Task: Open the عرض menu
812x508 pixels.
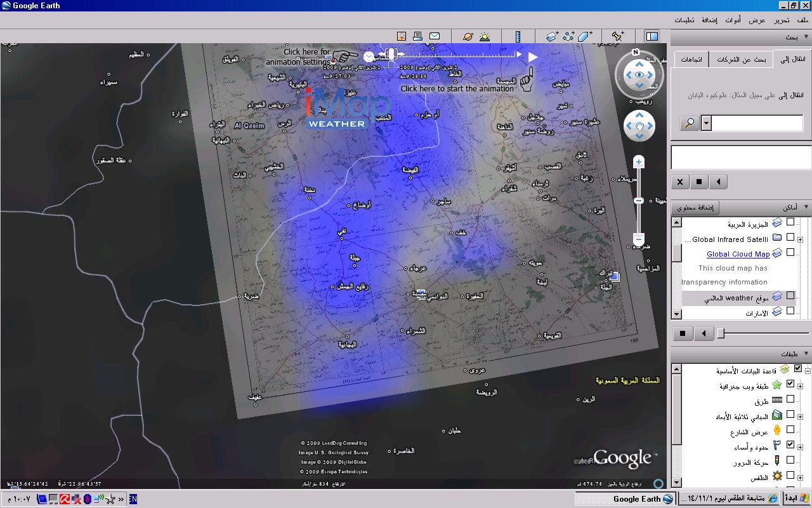Action: click(757, 20)
